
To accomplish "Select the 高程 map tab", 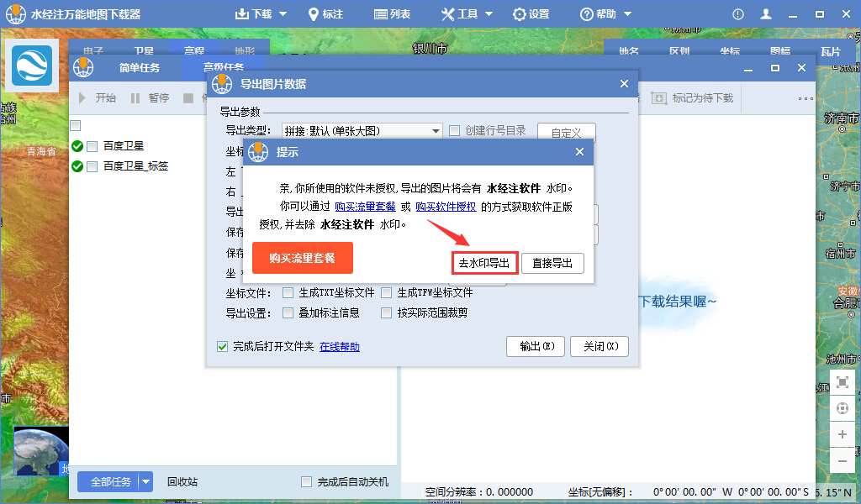I will [194, 50].
